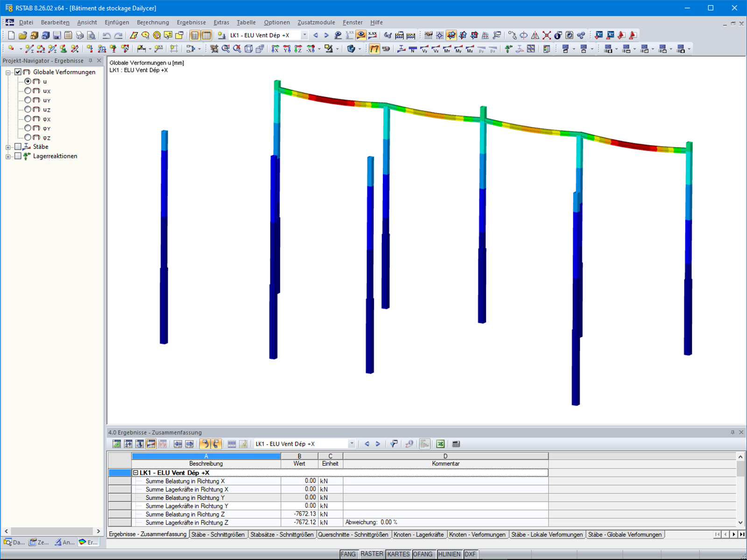Click the view in X direction icon
The height and width of the screenshot is (560, 747).
pyautogui.click(x=275, y=49)
